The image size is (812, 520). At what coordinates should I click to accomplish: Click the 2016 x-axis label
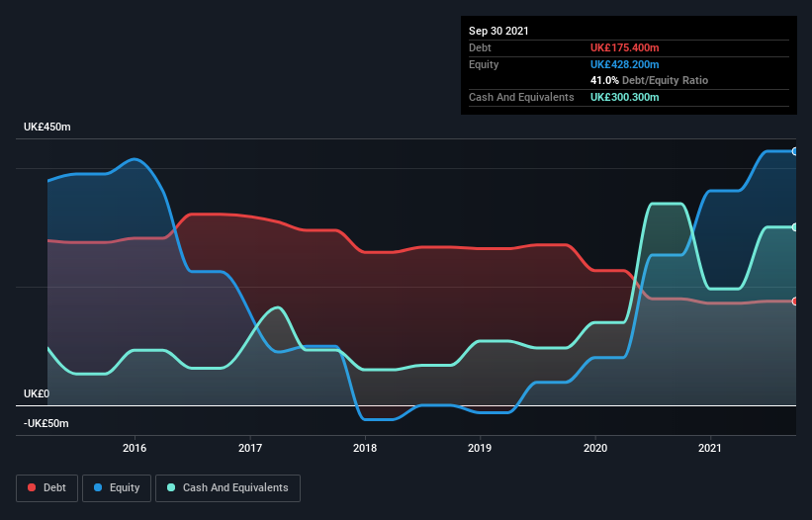(135, 448)
